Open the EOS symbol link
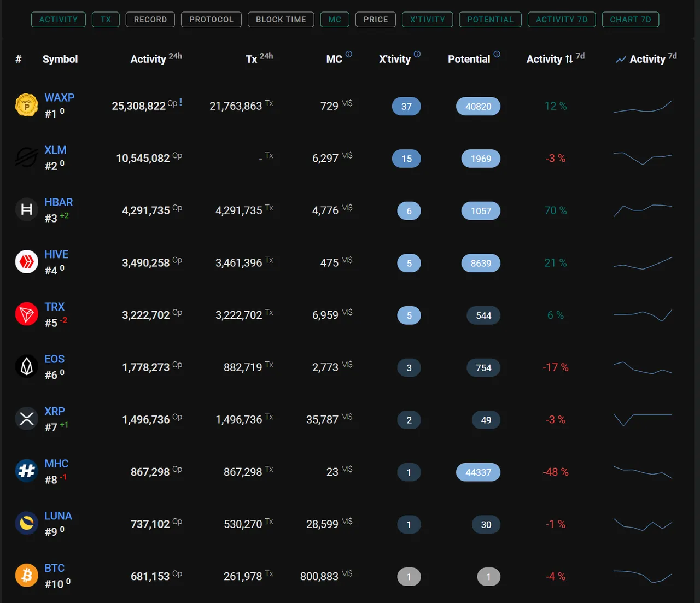700x603 pixels. pyautogui.click(x=55, y=359)
